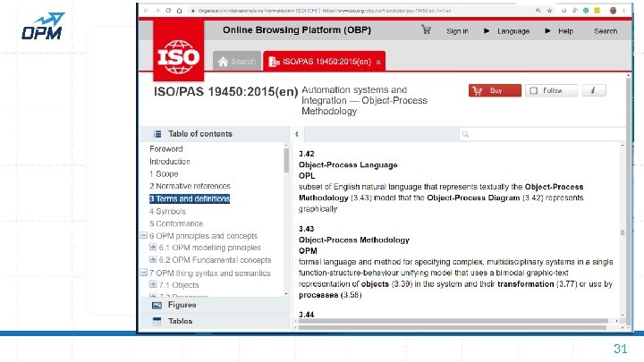Follow the (3.43) reference link
This screenshot has width=644, height=362.
(360, 198)
